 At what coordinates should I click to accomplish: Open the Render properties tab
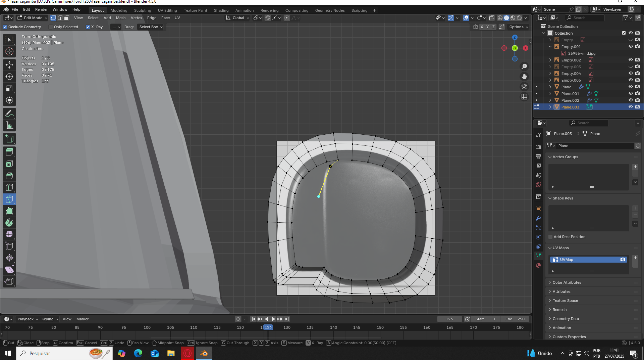pos(538,147)
